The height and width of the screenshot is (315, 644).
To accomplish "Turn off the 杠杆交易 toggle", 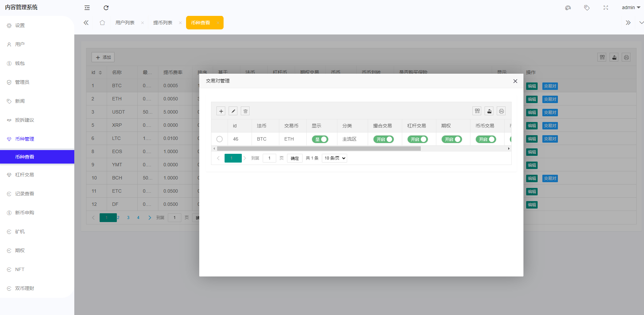I will (x=418, y=139).
